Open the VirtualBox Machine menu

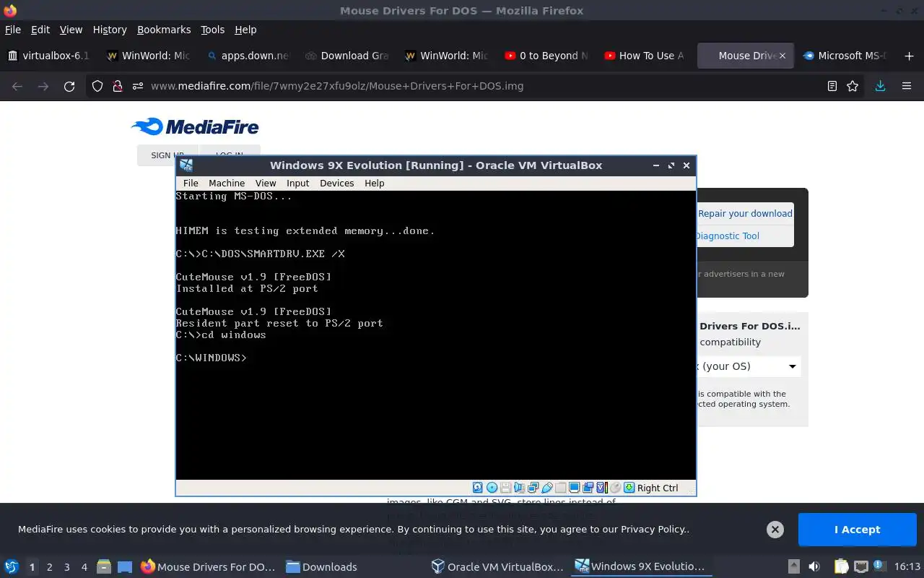[x=227, y=183]
